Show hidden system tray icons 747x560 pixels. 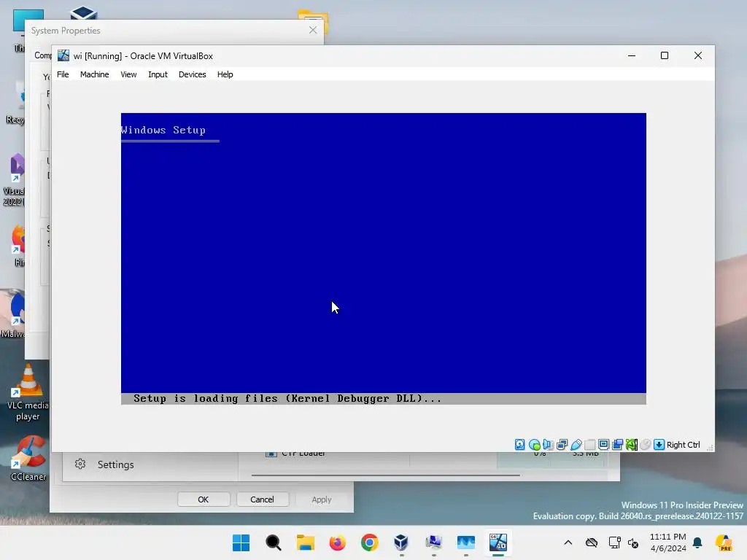coord(568,542)
